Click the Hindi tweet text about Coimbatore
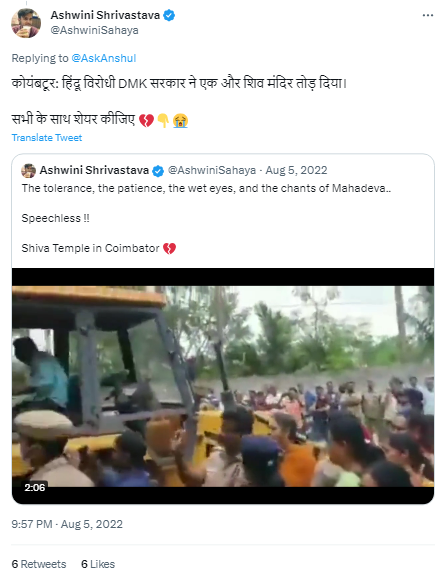 pyautogui.click(x=179, y=83)
